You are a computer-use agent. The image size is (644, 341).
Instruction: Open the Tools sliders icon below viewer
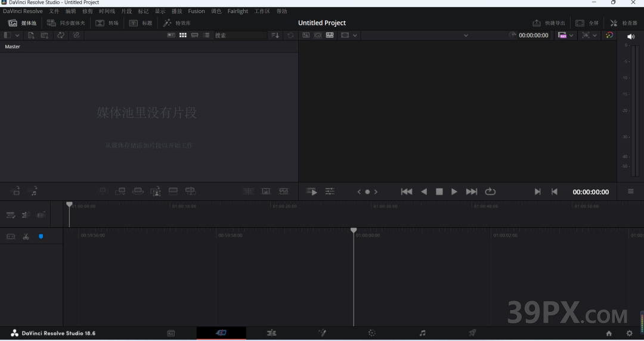pos(330,191)
